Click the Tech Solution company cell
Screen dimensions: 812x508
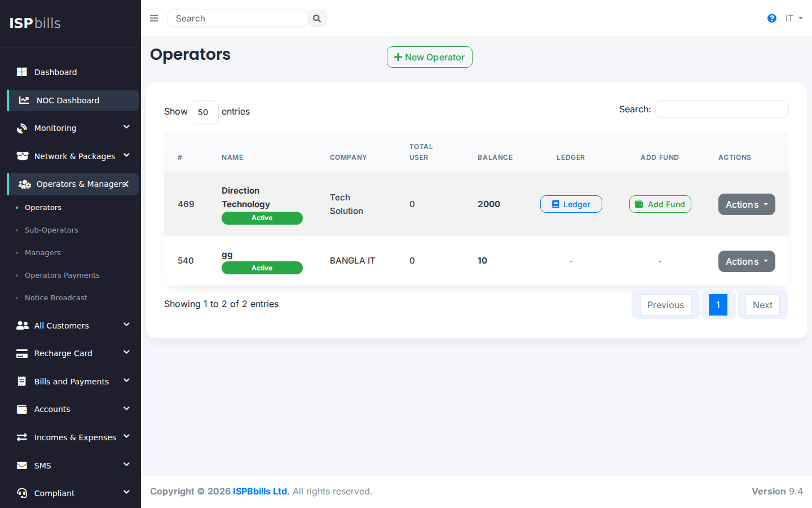tap(346, 204)
